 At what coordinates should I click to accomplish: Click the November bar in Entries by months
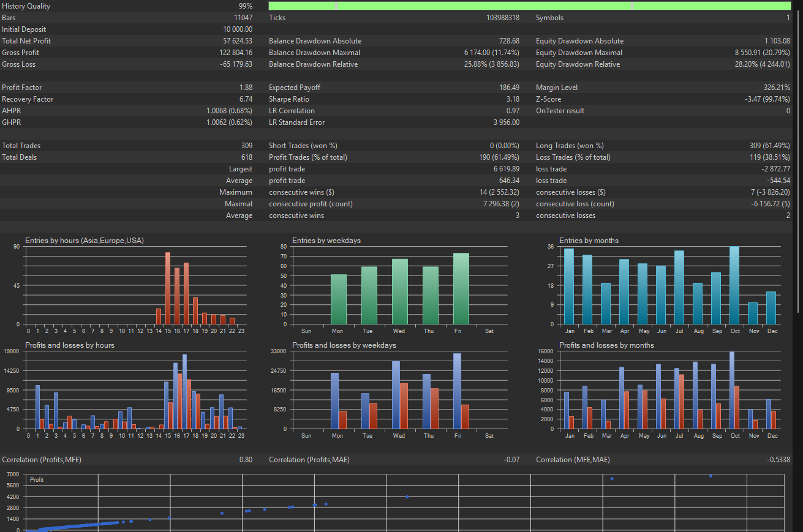tap(753, 313)
